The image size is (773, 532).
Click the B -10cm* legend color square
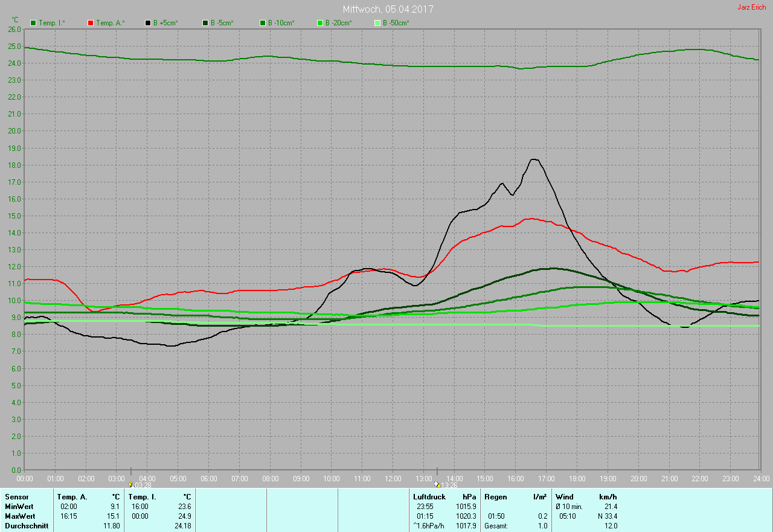[x=263, y=23]
